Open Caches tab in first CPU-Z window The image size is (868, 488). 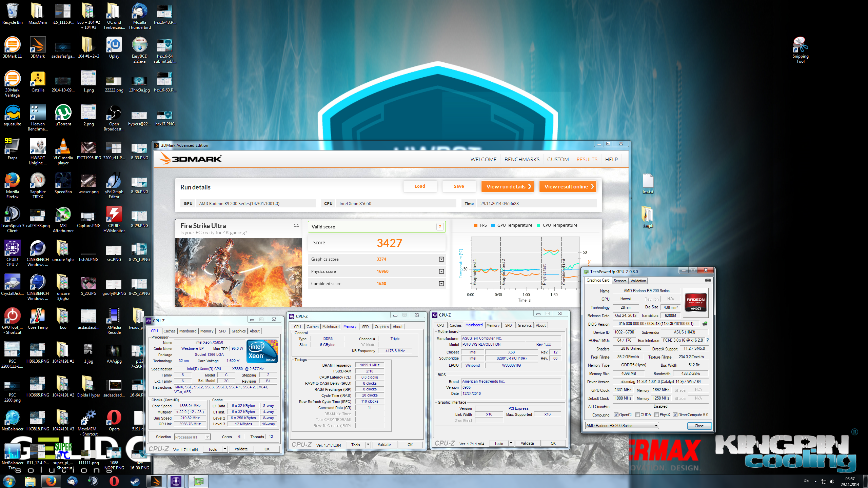point(169,331)
